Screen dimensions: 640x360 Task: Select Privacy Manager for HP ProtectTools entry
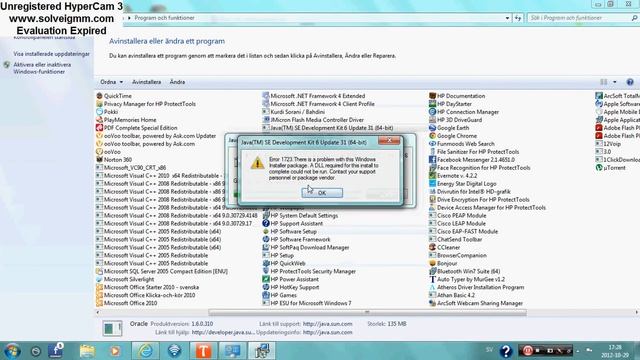pos(146,104)
